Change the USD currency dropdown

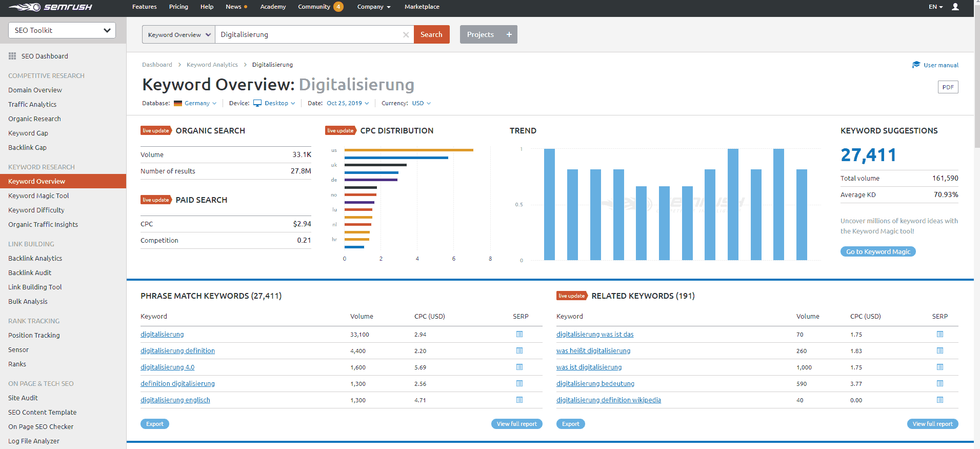(x=422, y=103)
